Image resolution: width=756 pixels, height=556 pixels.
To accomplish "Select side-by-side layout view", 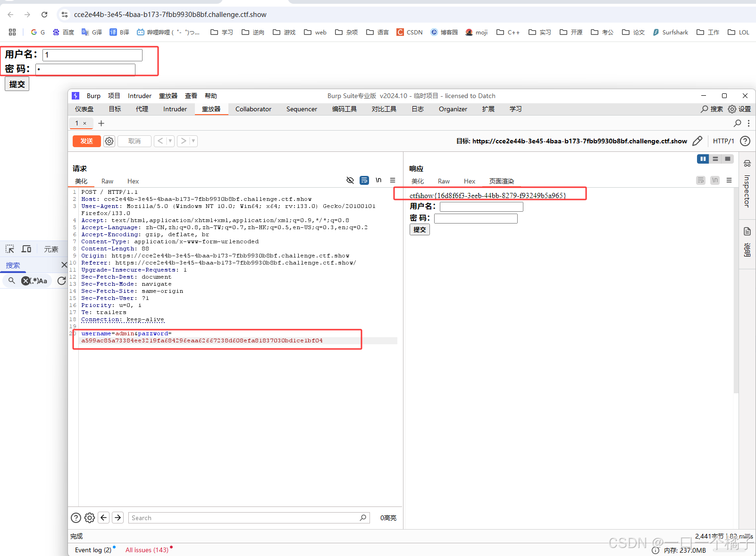I will 703,159.
